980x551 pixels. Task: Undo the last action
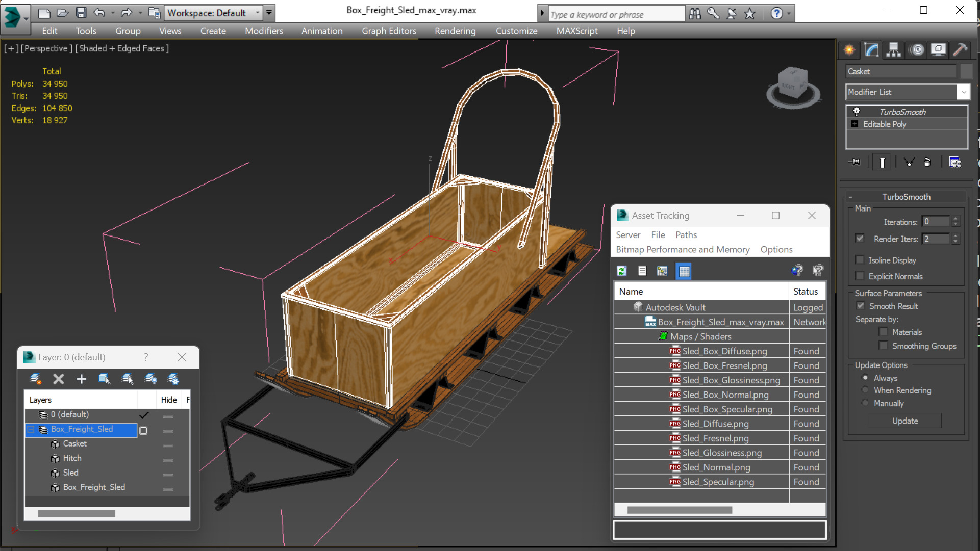point(99,13)
